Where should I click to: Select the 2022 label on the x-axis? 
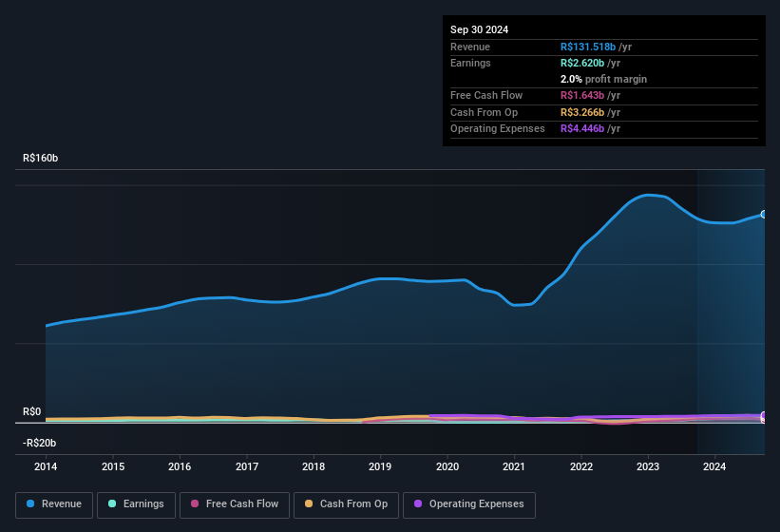click(581, 466)
